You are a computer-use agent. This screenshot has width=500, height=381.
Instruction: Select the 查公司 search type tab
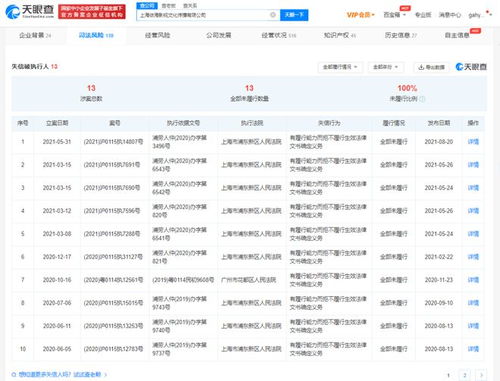(147, 5)
